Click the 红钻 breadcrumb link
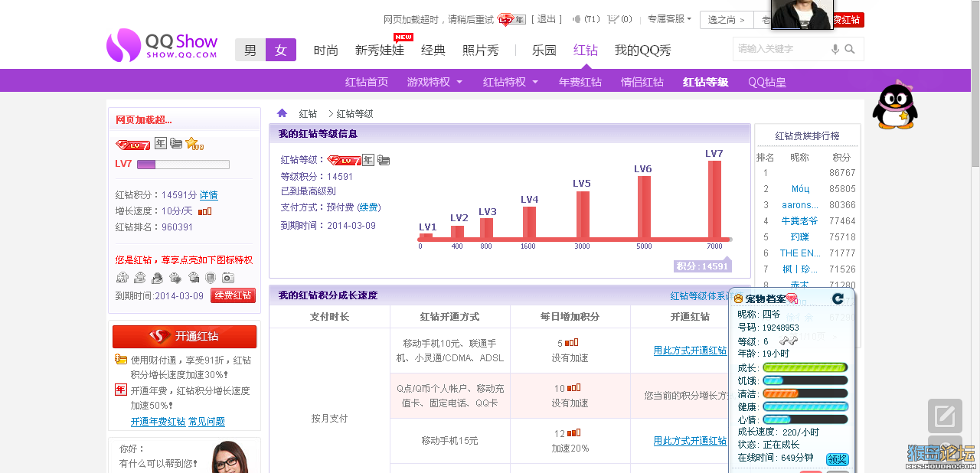 (308, 113)
